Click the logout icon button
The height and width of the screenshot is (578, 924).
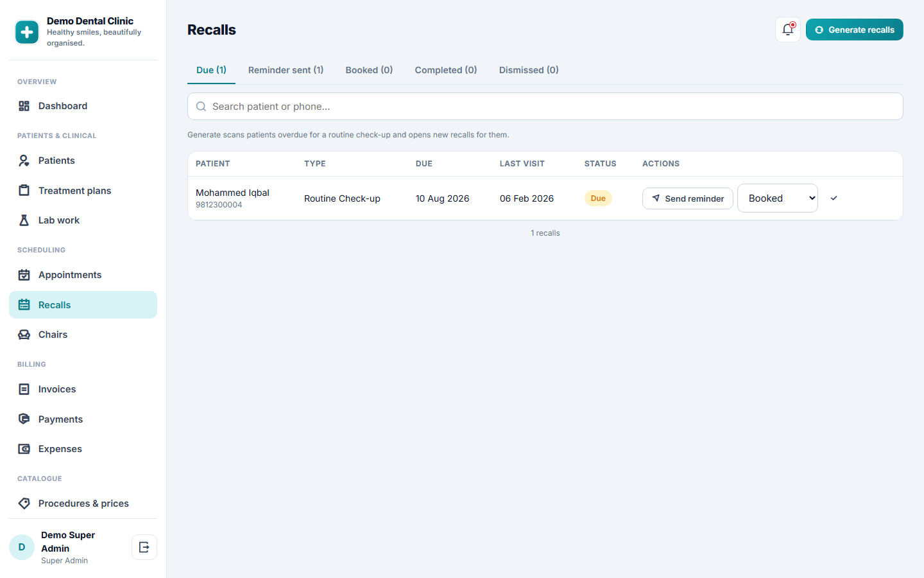144,547
